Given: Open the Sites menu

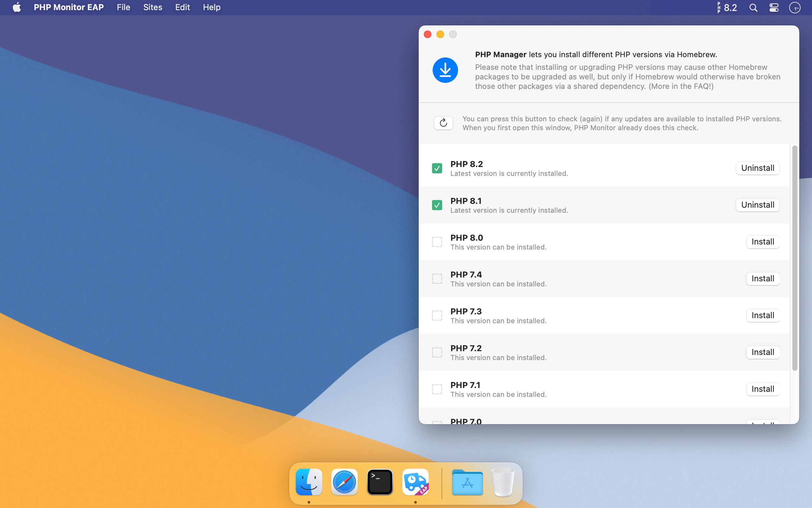Looking at the screenshot, I should (x=153, y=7).
